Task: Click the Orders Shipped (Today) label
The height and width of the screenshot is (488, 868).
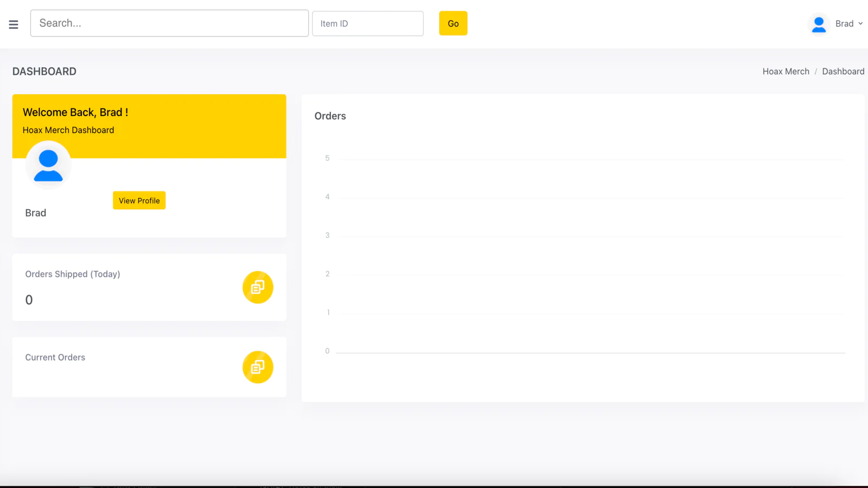Action: (73, 274)
